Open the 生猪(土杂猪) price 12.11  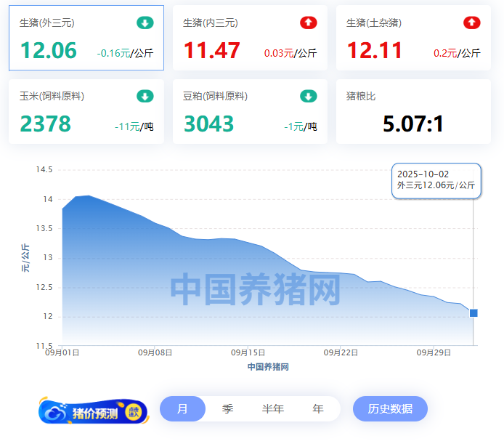click(375, 51)
